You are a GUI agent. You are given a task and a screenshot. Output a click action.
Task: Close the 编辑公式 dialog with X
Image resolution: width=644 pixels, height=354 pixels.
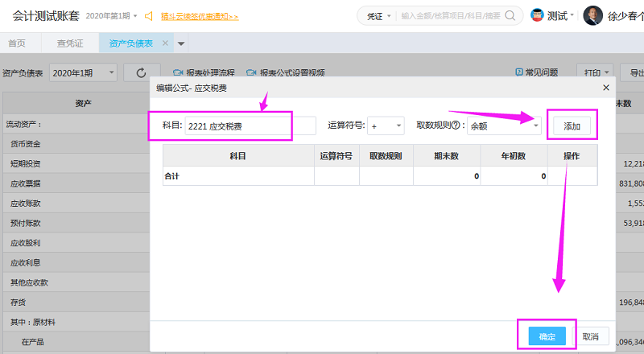(x=605, y=87)
